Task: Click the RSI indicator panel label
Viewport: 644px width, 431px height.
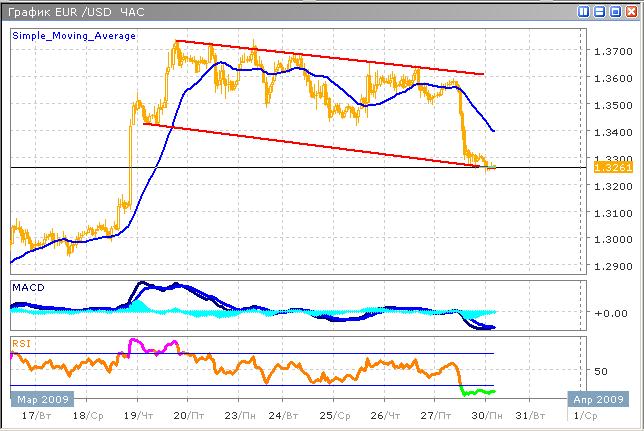Action: coord(20,343)
